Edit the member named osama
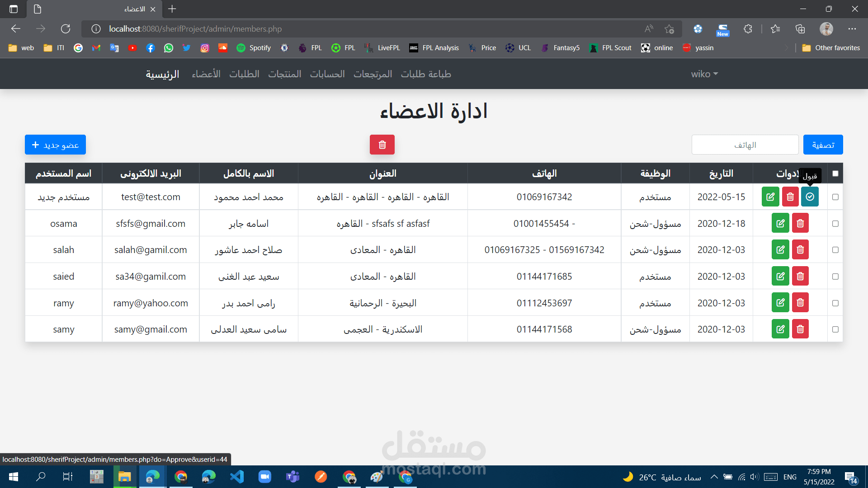868x488 pixels. pyautogui.click(x=780, y=223)
